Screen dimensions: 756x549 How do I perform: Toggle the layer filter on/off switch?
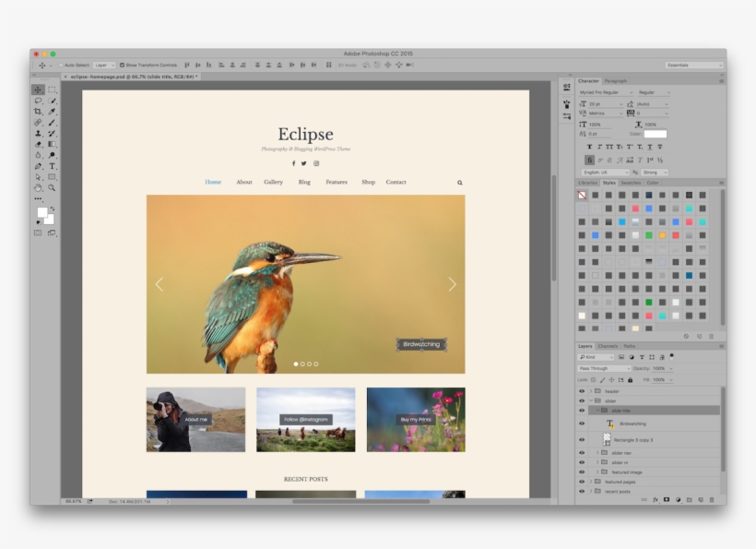click(671, 356)
